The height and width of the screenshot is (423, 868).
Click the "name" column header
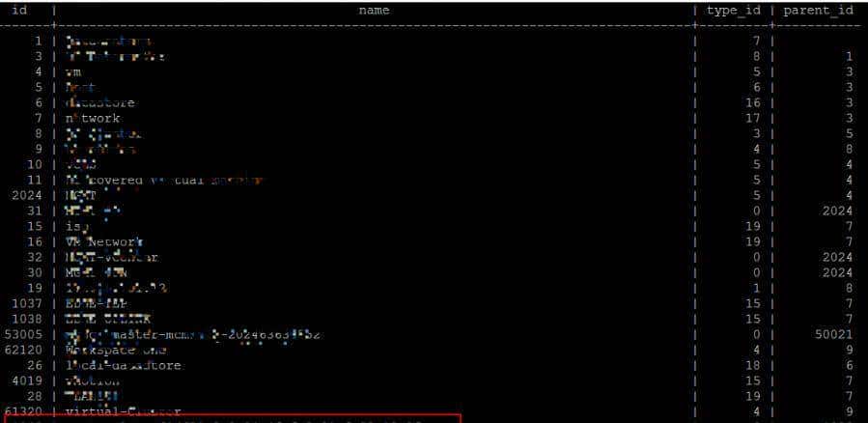(374, 10)
